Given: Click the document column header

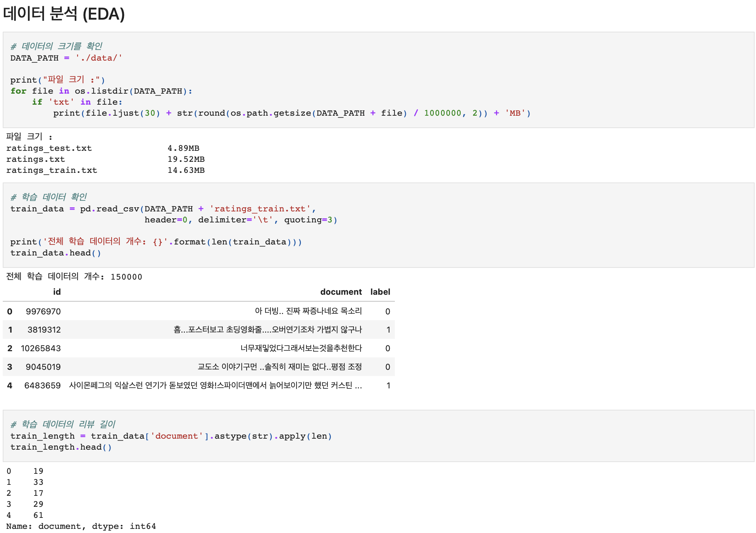Looking at the screenshot, I should [x=340, y=292].
